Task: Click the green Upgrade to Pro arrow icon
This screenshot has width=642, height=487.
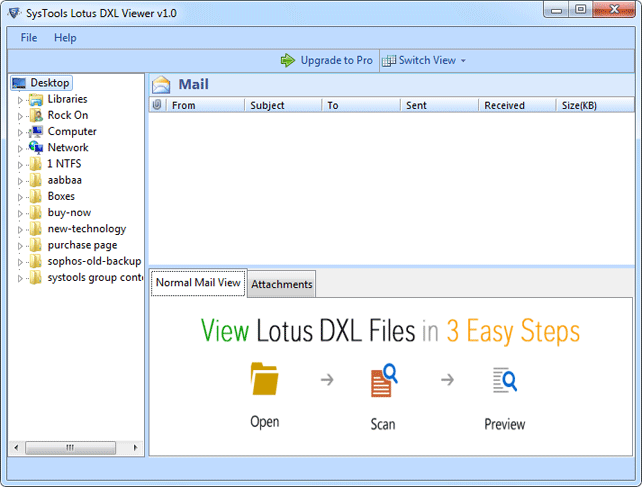Action: (287, 60)
